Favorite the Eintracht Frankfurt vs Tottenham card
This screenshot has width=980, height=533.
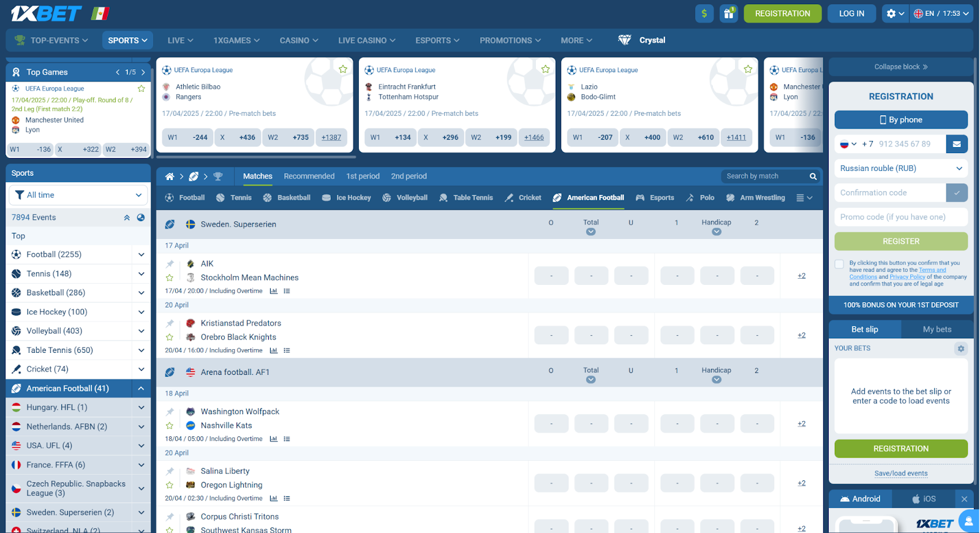[x=545, y=69]
